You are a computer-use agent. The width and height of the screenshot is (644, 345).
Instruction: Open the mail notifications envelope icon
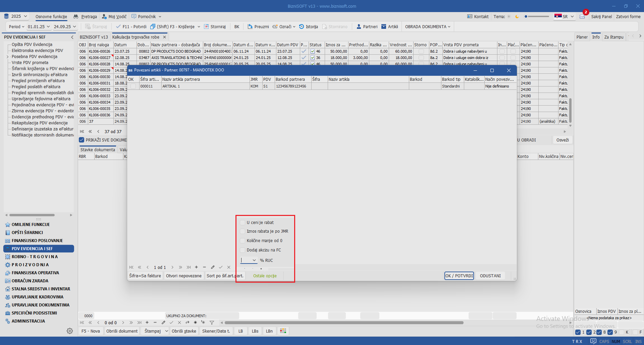click(582, 17)
